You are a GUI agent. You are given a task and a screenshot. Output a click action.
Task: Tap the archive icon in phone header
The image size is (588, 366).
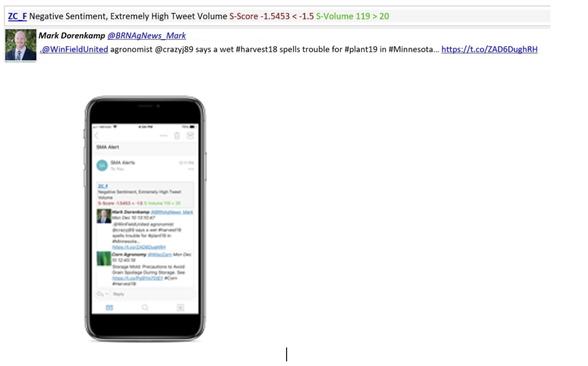pos(190,135)
